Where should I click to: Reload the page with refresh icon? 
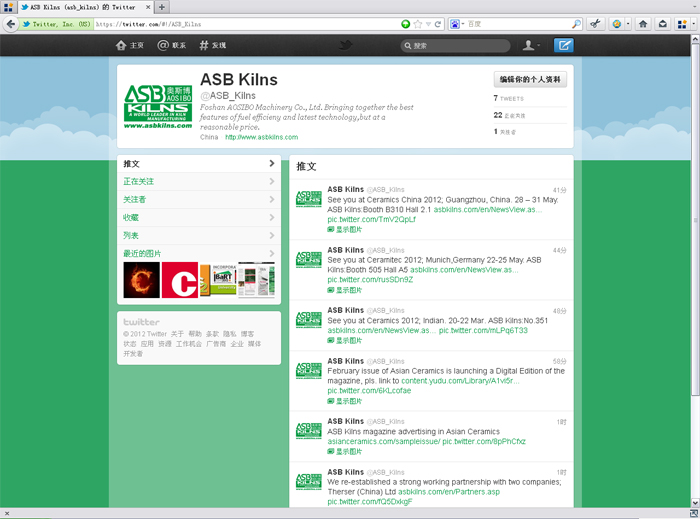pyautogui.click(x=438, y=24)
